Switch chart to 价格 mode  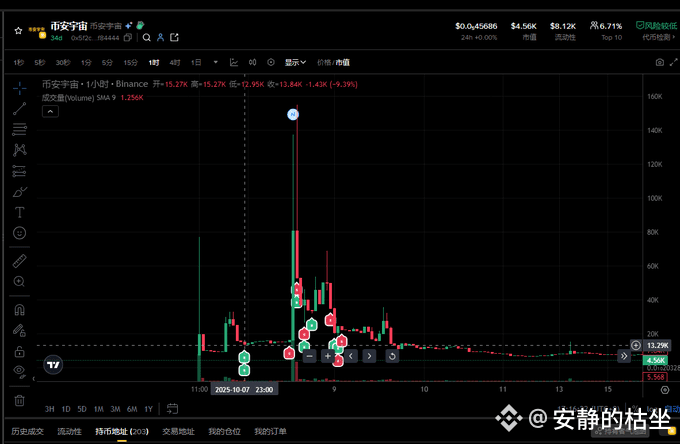pyautogui.click(x=324, y=62)
